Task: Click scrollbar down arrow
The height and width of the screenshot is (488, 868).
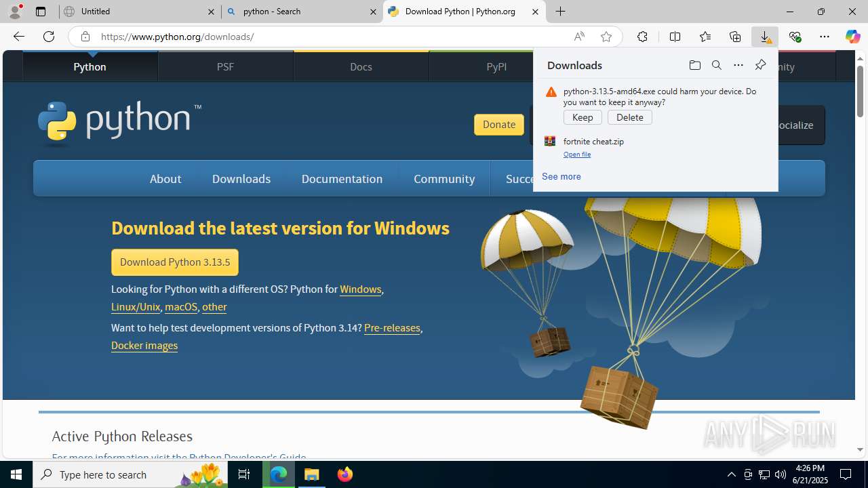Action: click(861, 450)
